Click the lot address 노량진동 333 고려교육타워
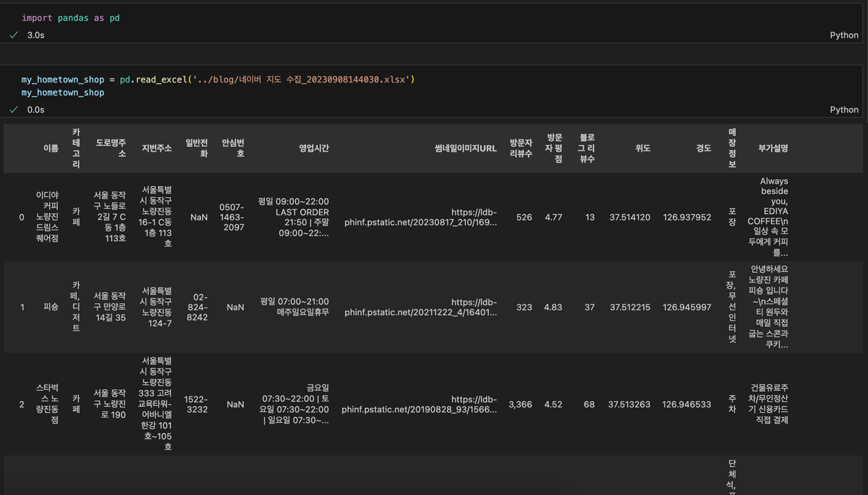 click(155, 404)
